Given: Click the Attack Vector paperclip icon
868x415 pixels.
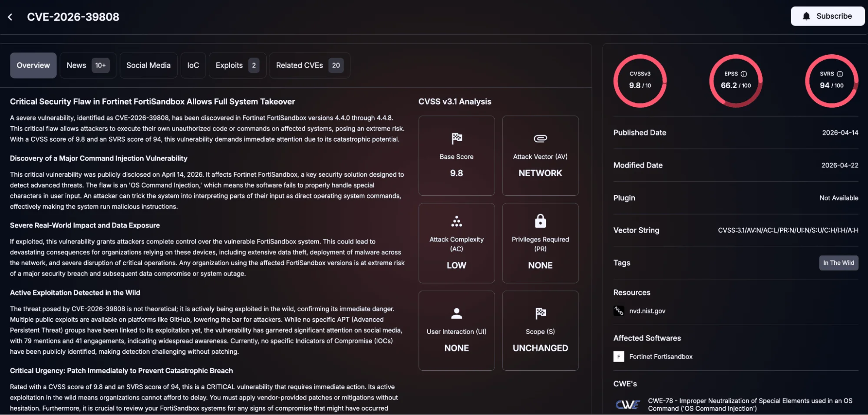Looking at the screenshot, I should pyautogui.click(x=540, y=138).
